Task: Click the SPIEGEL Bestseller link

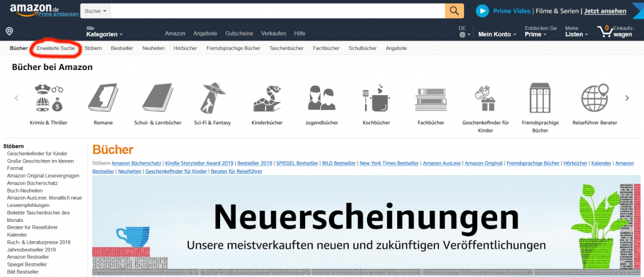Action: click(x=296, y=163)
